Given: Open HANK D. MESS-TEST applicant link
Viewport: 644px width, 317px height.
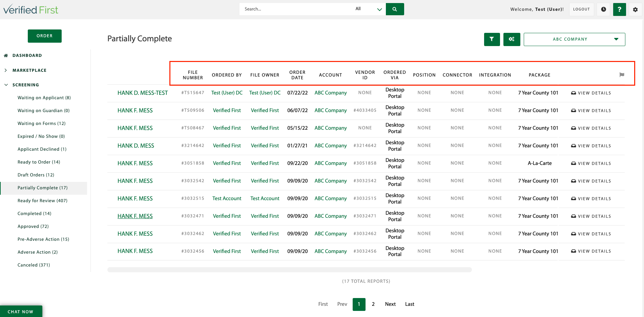Looking at the screenshot, I should point(143,93).
